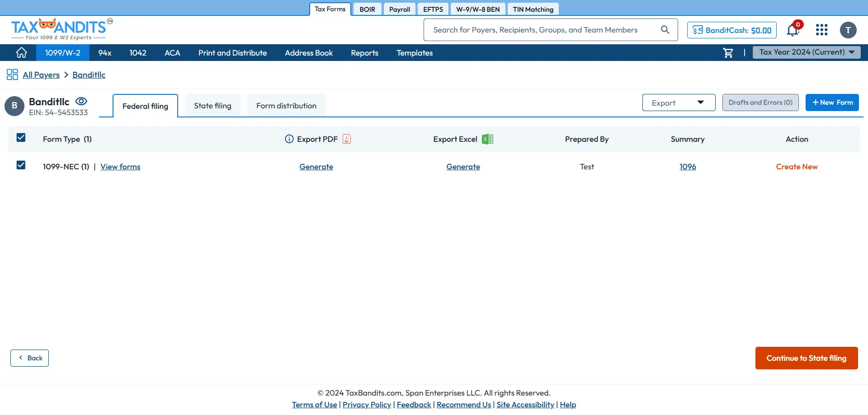The height and width of the screenshot is (415, 868).
Task: Click View forms for 1099-NEC
Action: coord(120,167)
